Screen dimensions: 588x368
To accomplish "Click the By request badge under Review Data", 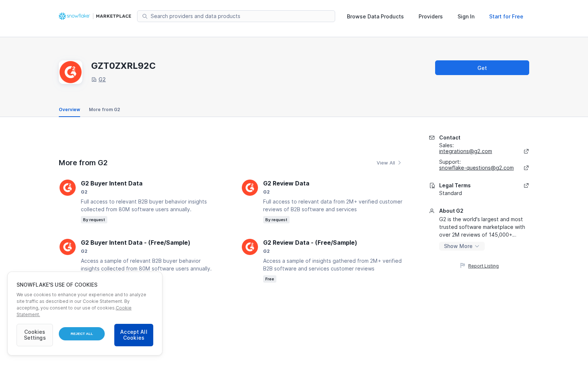I will coord(276,220).
